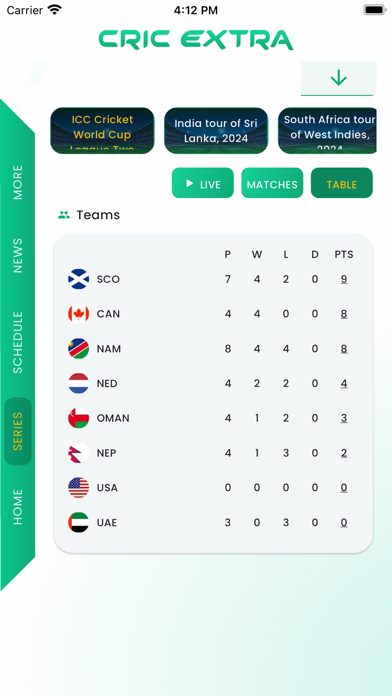The width and height of the screenshot is (392, 696).
Task: Select South Africa tour of West Indies card
Action: [x=328, y=130]
